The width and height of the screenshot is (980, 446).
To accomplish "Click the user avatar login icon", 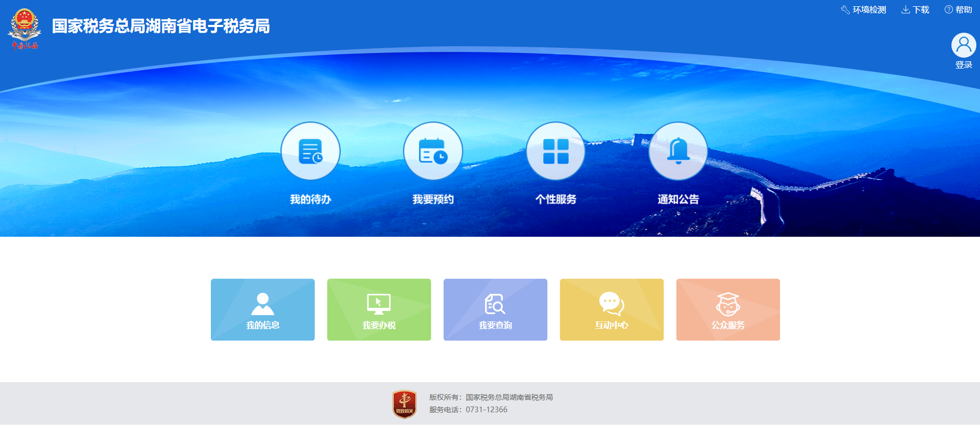I will (963, 46).
